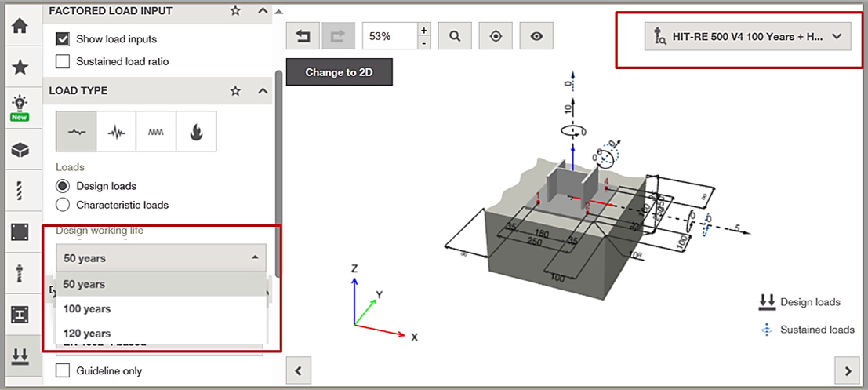Click the 180 dimension label on model
Image resolution: width=868 pixels, height=390 pixels.
tap(542, 234)
